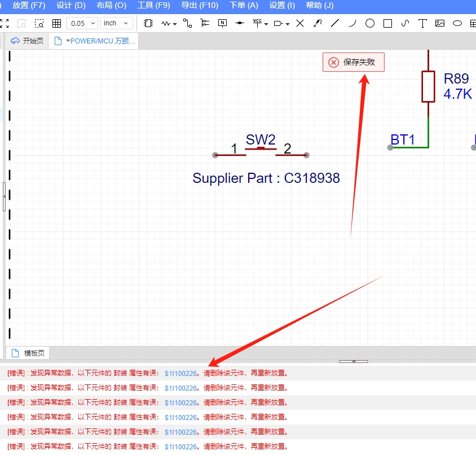Click the insert image icon

click(x=440, y=23)
